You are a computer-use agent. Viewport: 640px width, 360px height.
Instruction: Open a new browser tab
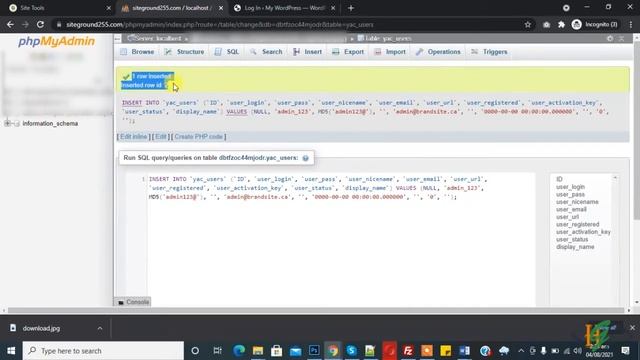(x=351, y=8)
